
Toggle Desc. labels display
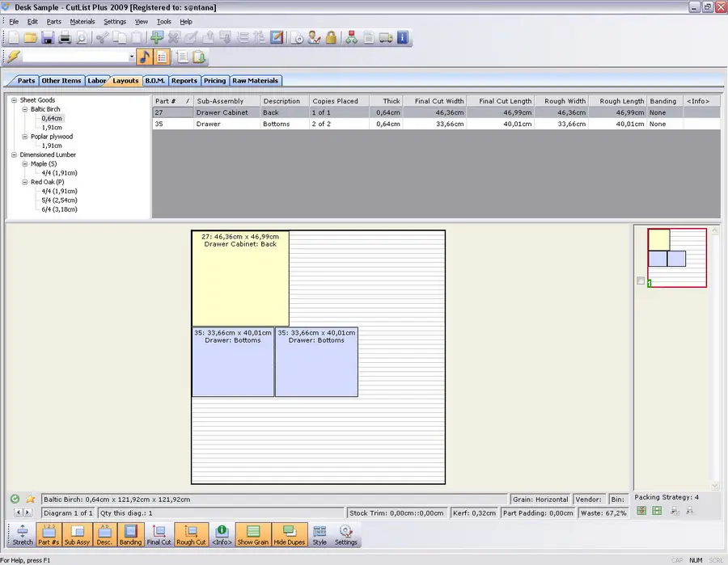(104, 535)
